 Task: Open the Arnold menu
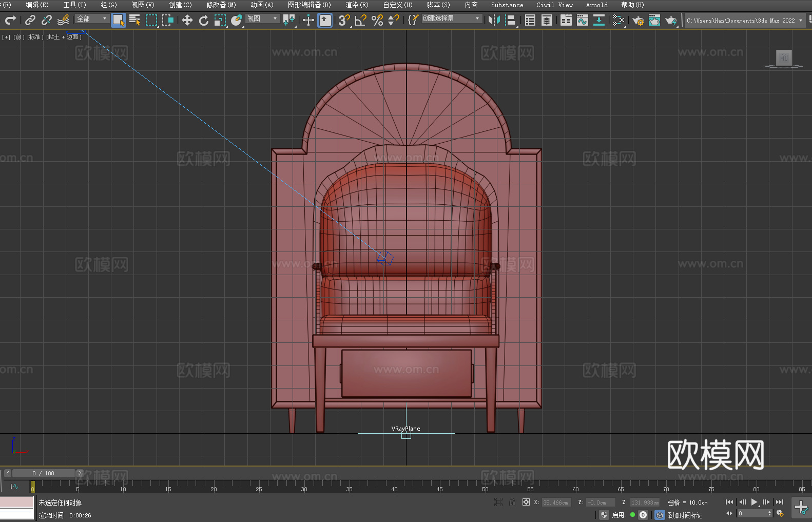(596, 5)
